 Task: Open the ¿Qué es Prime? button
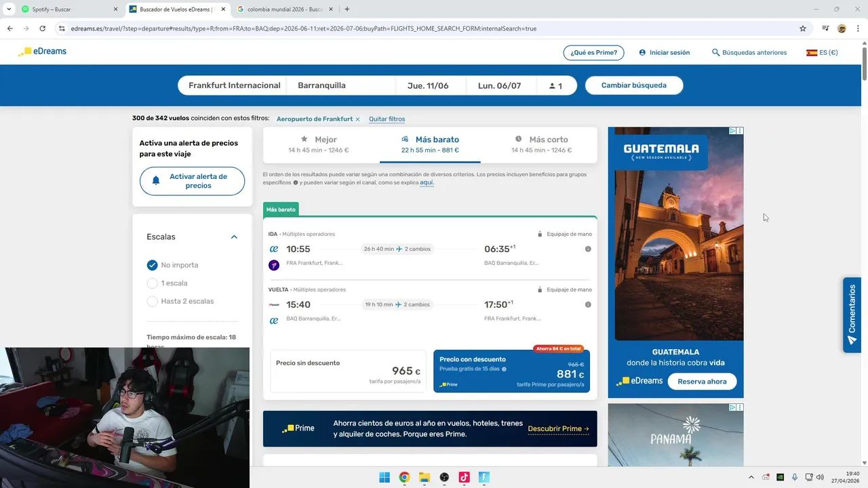(594, 52)
